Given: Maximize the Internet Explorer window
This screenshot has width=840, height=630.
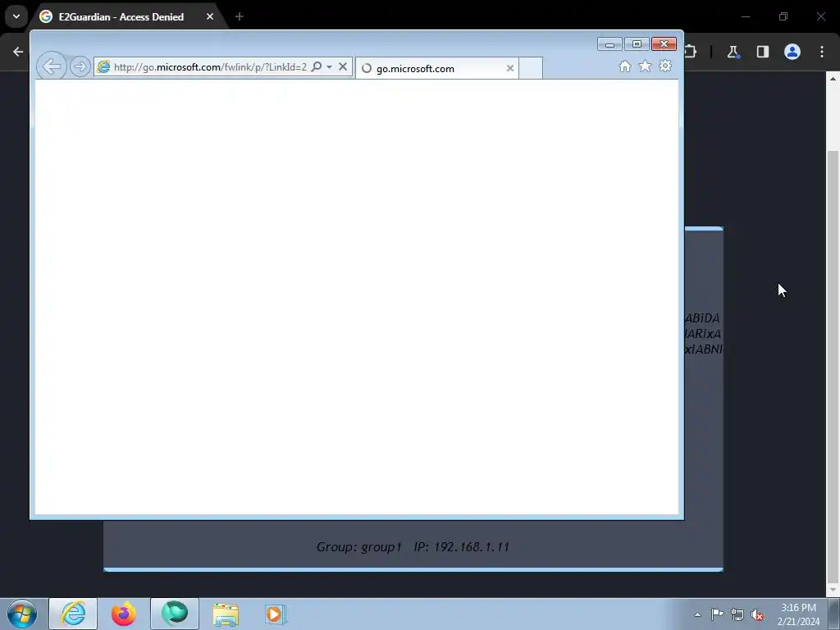Looking at the screenshot, I should 637,44.
